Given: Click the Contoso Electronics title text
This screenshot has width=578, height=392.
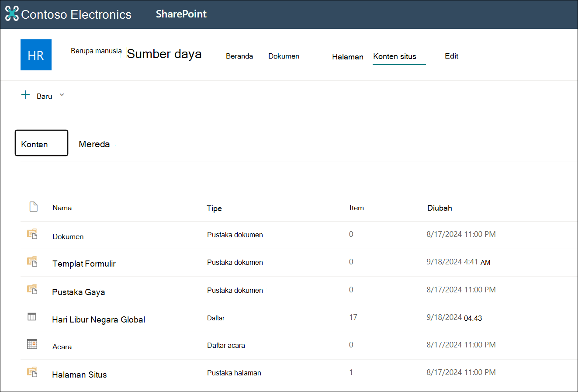Looking at the screenshot, I should [76, 14].
